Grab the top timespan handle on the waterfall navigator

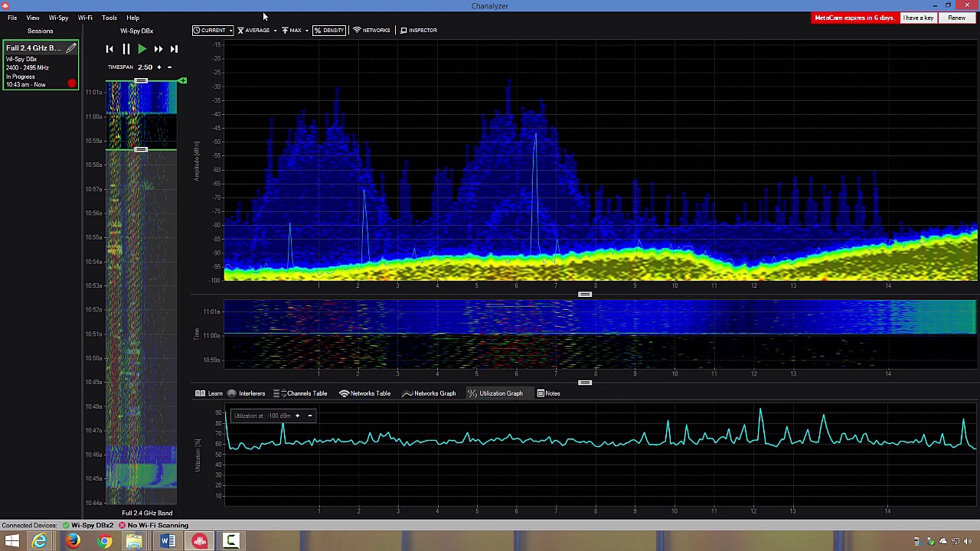(141, 81)
